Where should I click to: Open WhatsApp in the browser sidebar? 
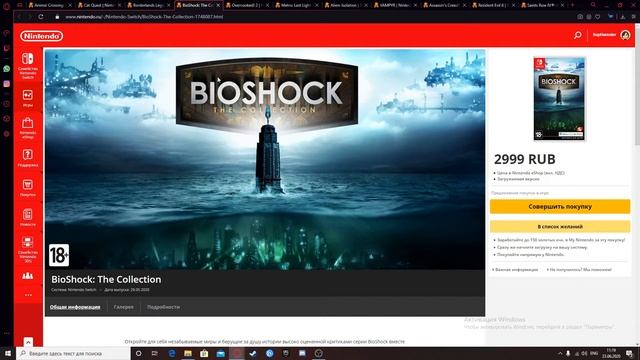7,69
